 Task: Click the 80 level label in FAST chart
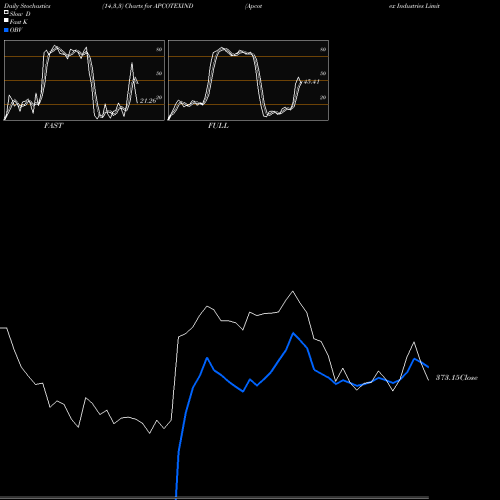click(x=159, y=49)
